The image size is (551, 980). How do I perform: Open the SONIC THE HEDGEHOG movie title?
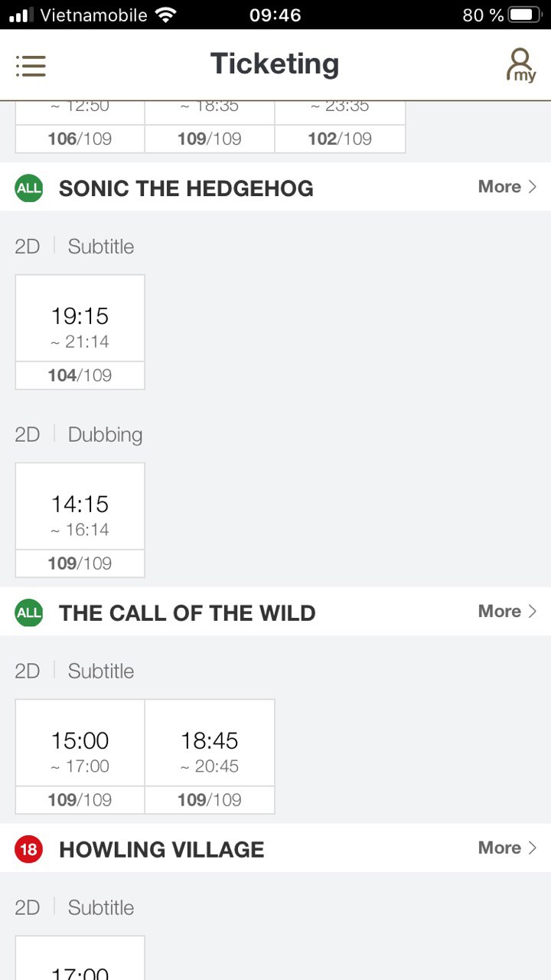(x=186, y=188)
